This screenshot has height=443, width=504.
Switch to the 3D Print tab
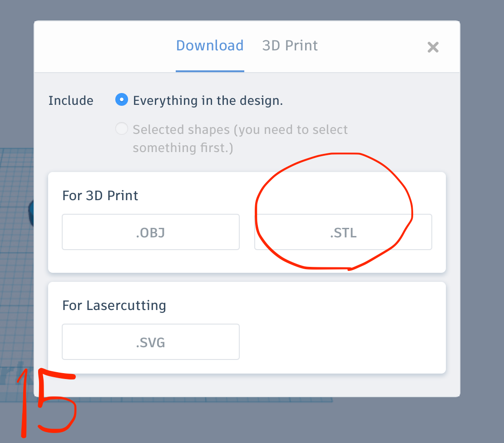click(x=290, y=46)
